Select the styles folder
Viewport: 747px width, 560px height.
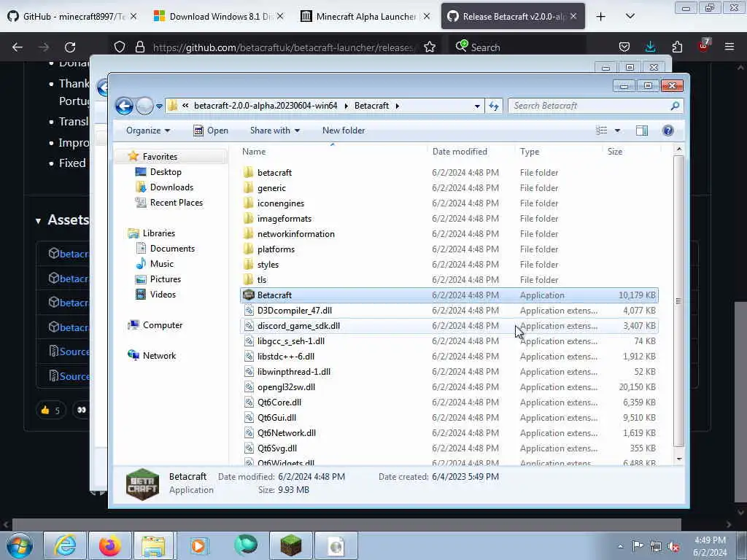click(268, 264)
